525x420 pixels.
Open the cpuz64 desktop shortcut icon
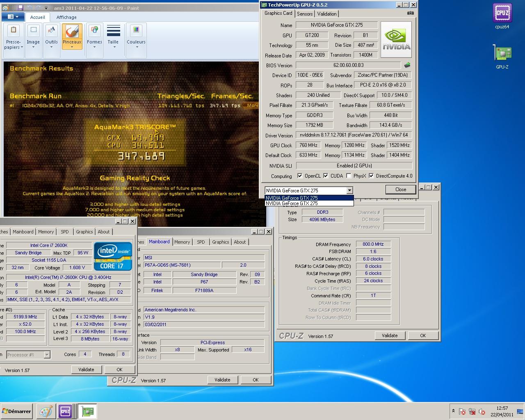(x=502, y=16)
